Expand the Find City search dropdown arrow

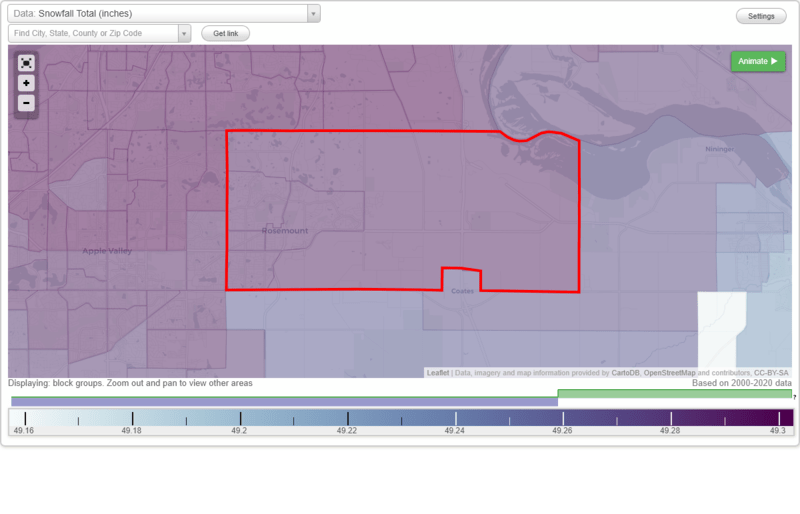pyautogui.click(x=184, y=34)
